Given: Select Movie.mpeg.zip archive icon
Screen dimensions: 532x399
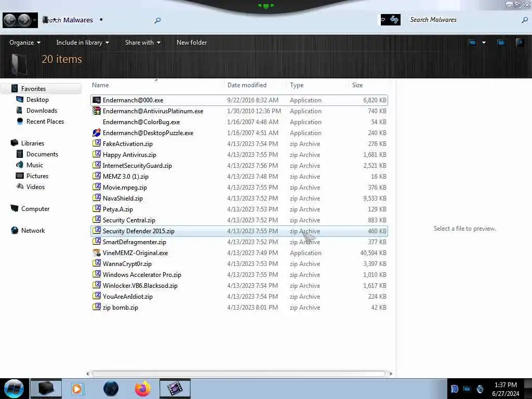Looking at the screenshot, I should coord(97,187).
